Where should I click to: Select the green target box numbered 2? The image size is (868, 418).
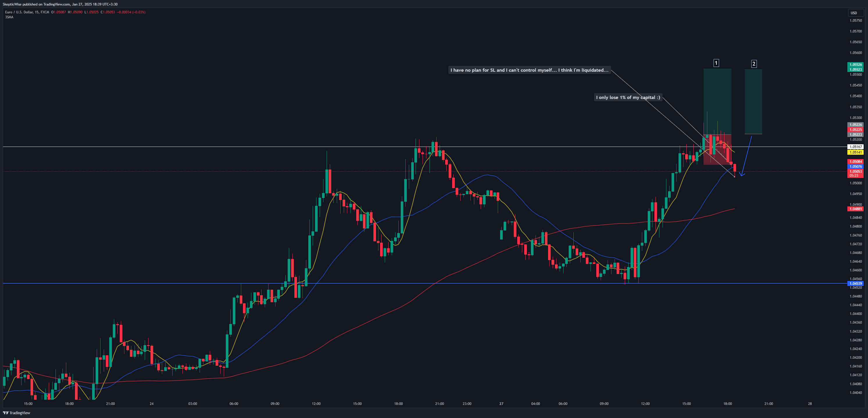point(754,102)
